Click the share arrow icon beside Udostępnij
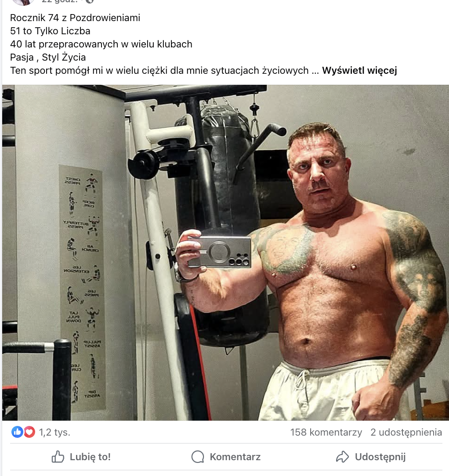449x476 pixels. pos(342,457)
